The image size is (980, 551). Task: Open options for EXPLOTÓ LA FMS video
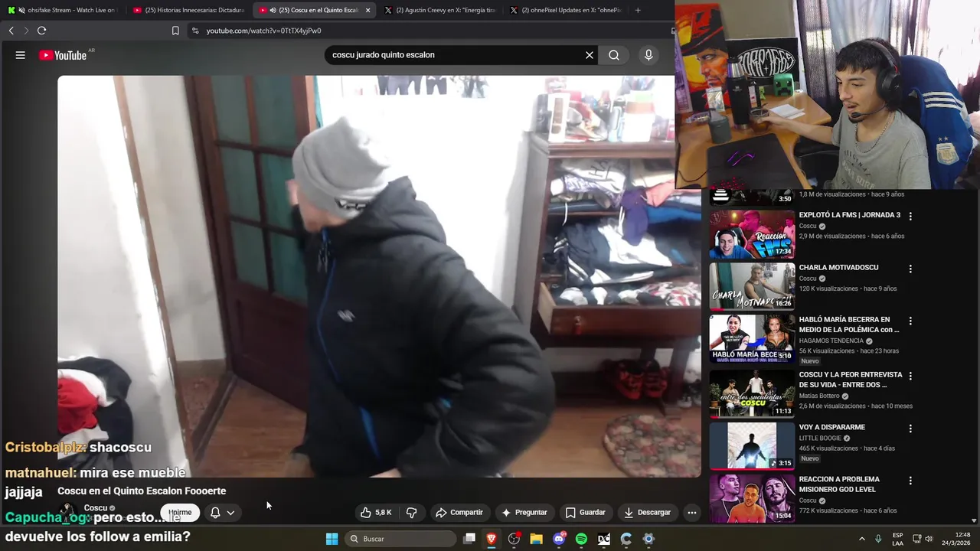910,217
